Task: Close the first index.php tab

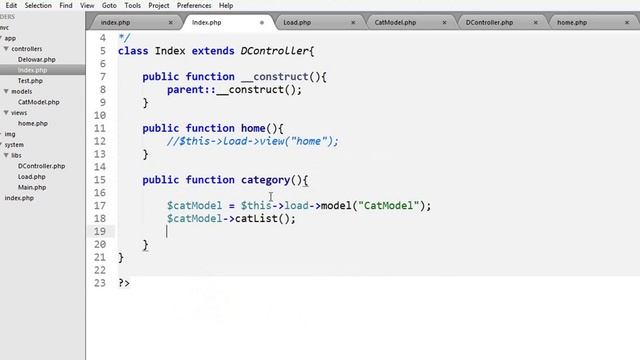Action: [x=171, y=23]
